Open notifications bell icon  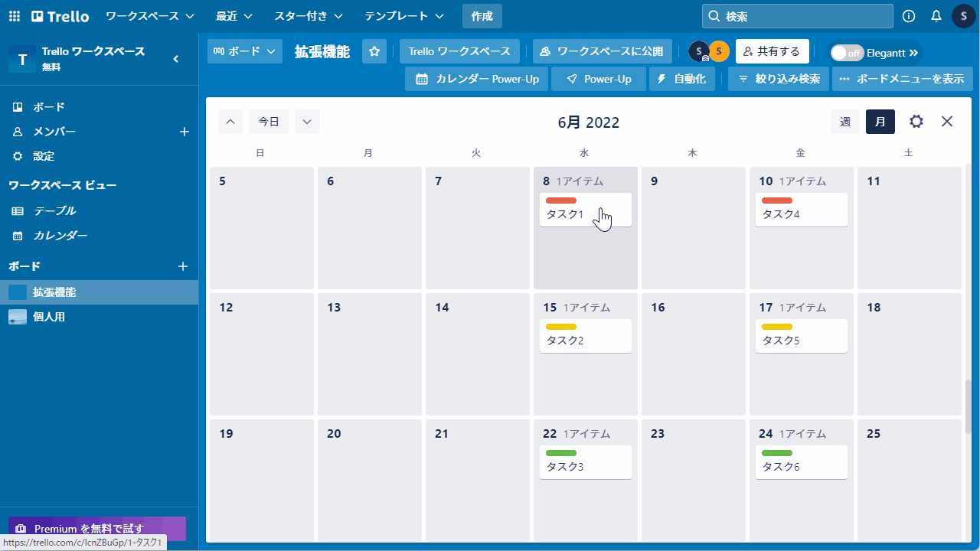click(936, 16)
